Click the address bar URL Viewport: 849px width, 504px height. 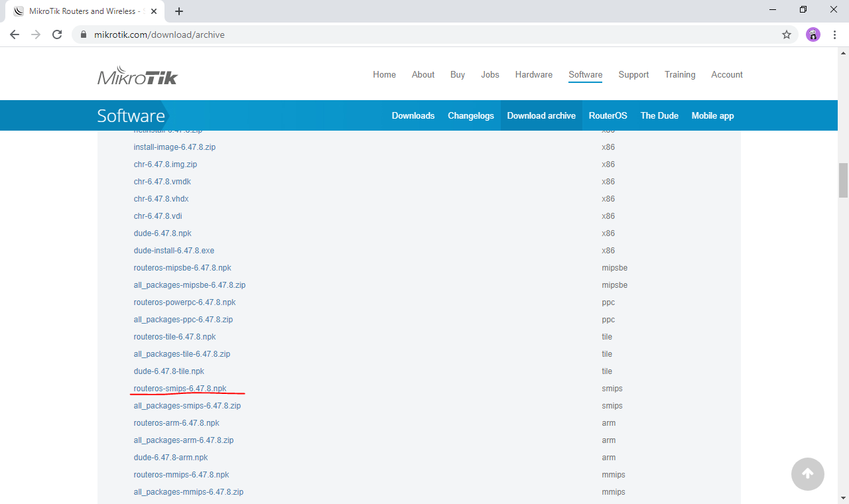coord(159,34)
